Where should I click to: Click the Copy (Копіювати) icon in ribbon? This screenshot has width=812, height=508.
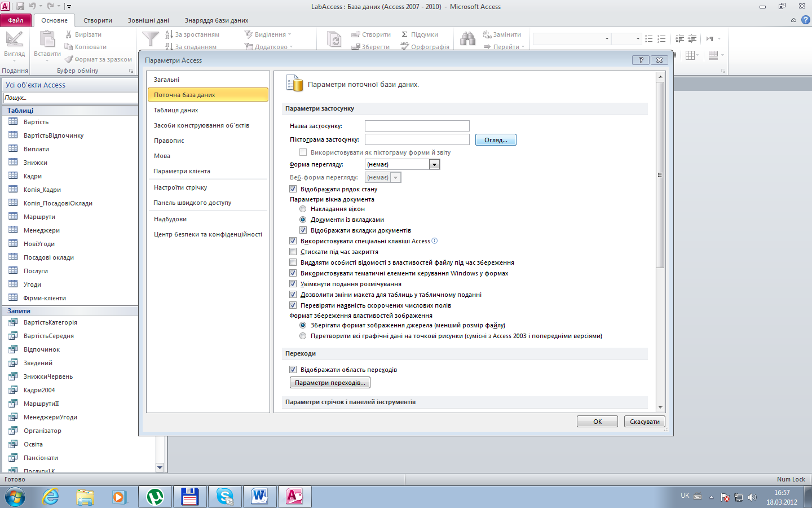coord(69,47)
